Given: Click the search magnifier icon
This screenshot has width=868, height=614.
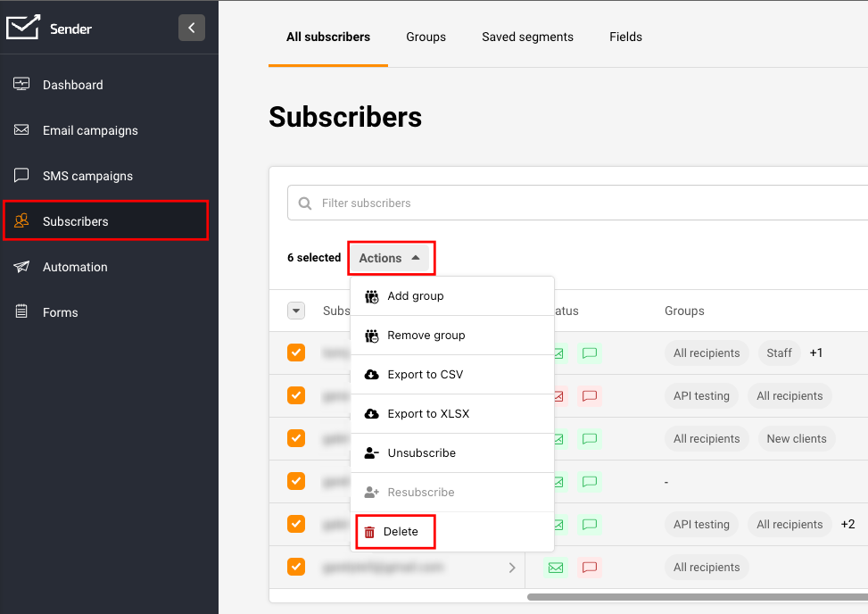Looking at the screenshot, I should pos(306,203).
